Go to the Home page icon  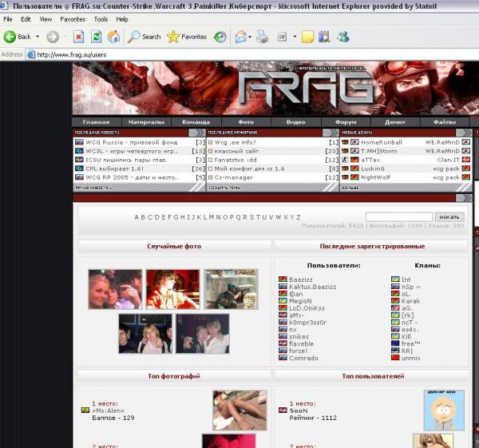[113, 37]
